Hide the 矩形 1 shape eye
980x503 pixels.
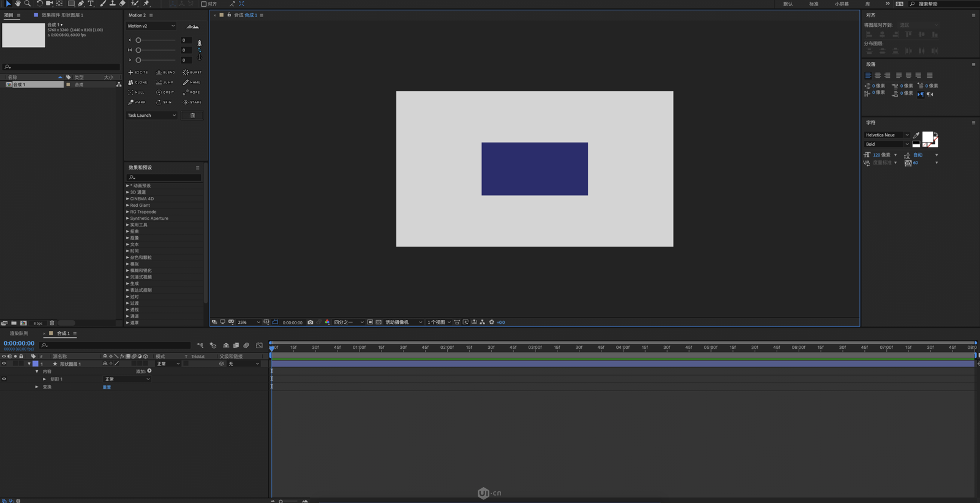pyautogui.click(x=4, y=379)
